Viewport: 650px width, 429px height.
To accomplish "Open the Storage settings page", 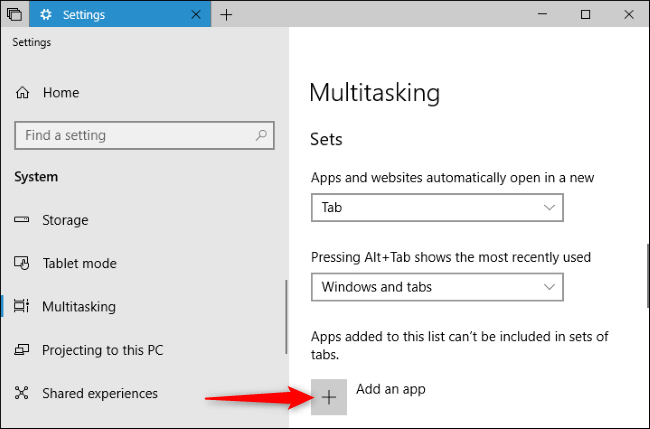I will pos(65,220).
